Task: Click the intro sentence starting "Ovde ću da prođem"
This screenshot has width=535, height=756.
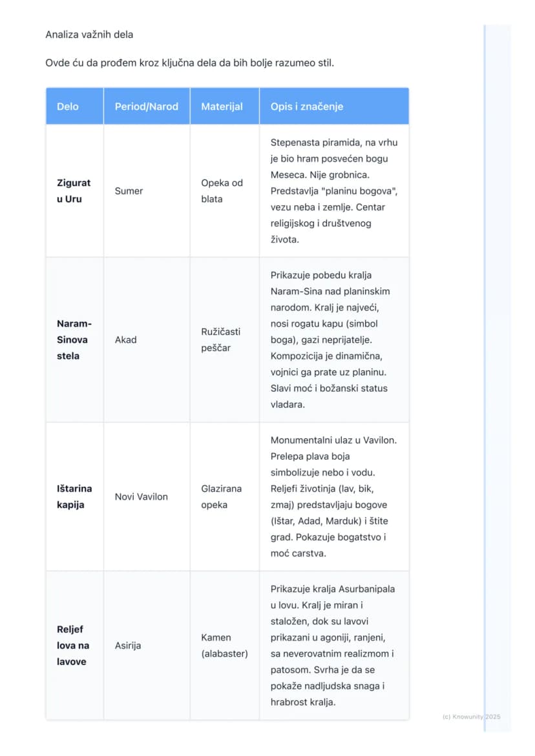Action: tap(189, 63)
